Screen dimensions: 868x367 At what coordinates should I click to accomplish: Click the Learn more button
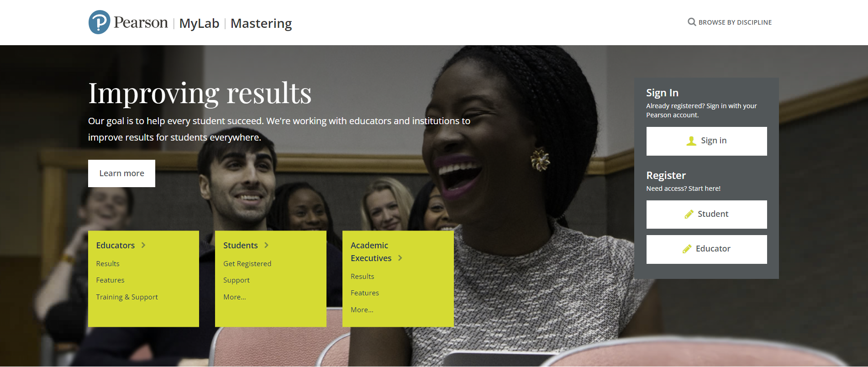(121, 173)
